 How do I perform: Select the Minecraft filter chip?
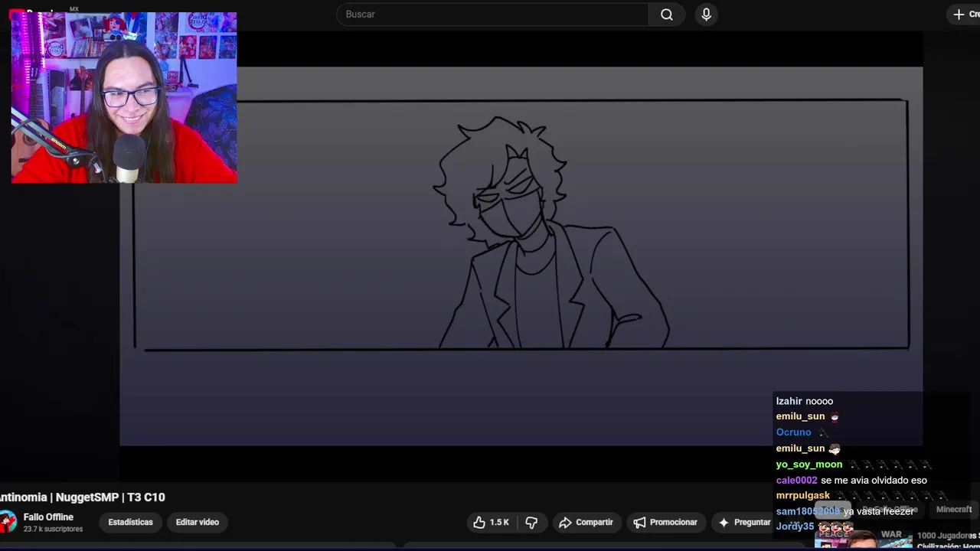click(954, 510)
